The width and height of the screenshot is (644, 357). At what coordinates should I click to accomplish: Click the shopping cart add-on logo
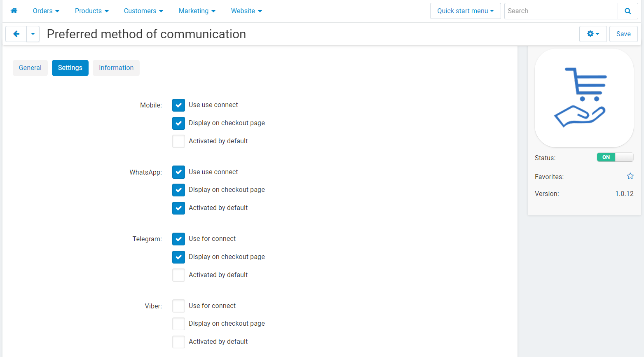(584, 98)
